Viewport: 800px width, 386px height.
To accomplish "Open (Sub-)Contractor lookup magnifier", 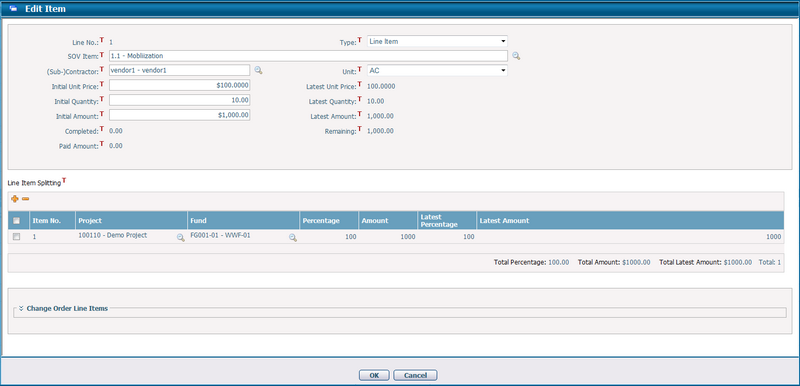I will 258,70.
